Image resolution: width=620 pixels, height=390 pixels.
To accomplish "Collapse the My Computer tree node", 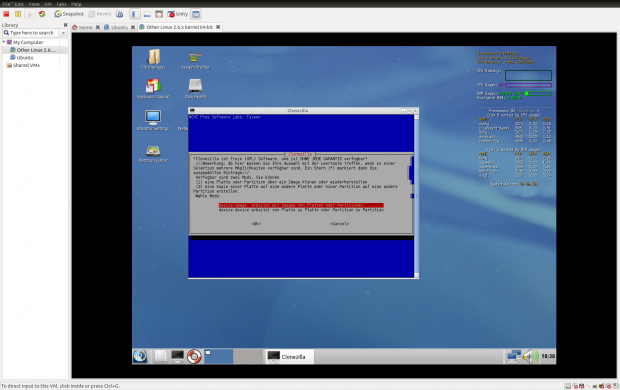I will coord(4,42).
